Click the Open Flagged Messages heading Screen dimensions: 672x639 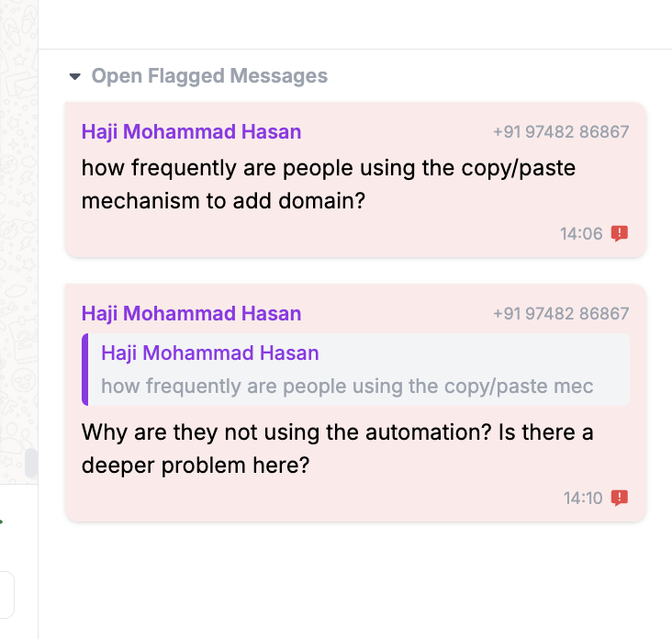[209, 76]
